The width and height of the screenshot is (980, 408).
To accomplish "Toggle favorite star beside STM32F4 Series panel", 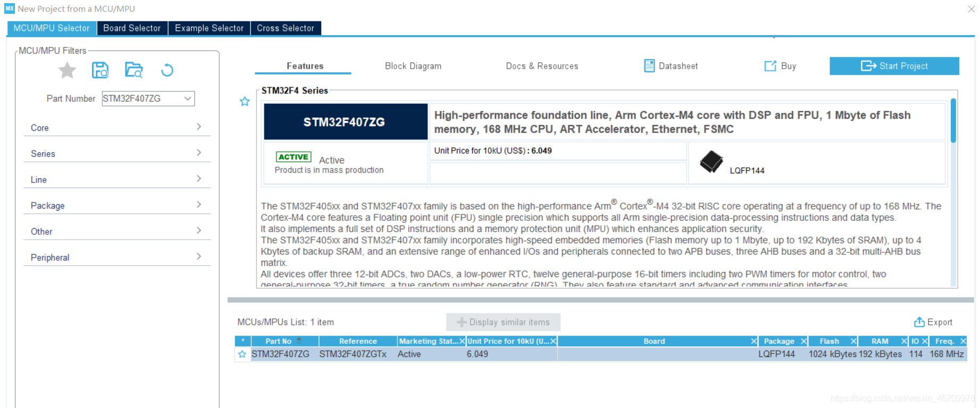I will click(x=245, y=101).
